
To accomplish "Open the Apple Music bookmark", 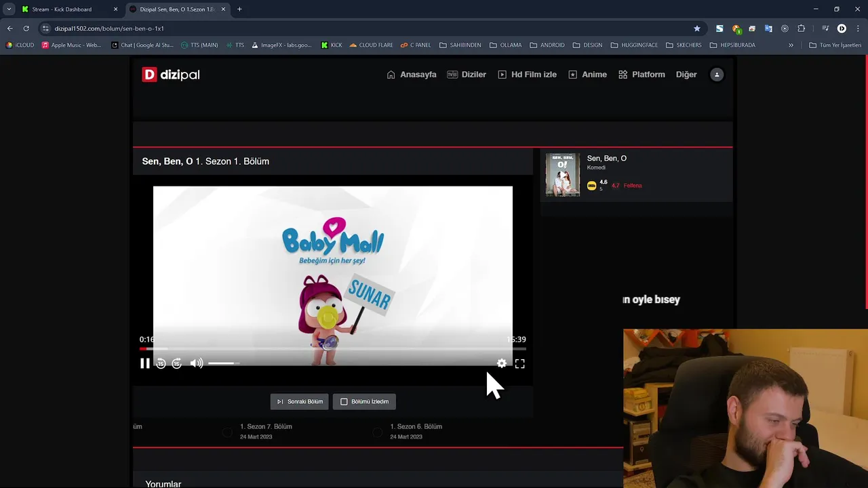I will (x=71, y=45).
